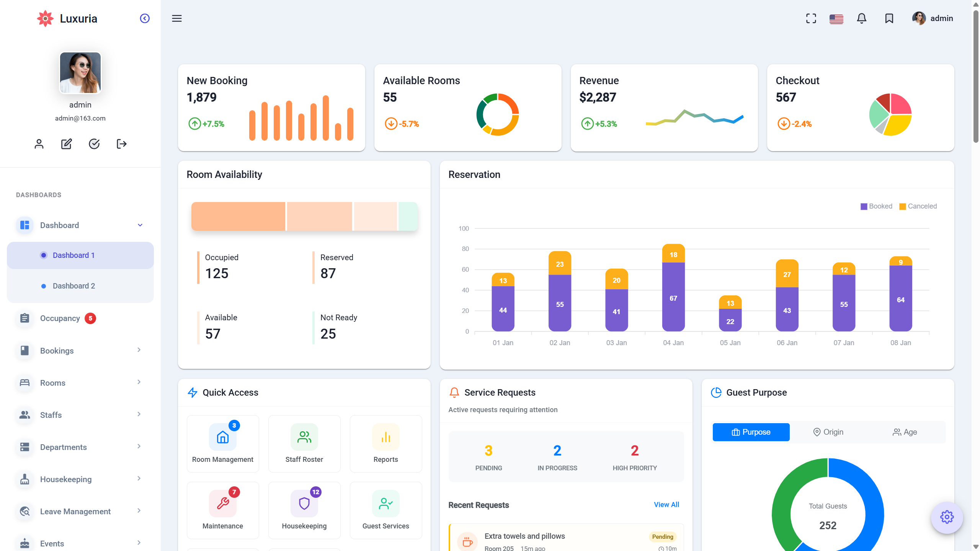This screenshot has height=551, width=980.
Task: Toggle Canceled series in Reservation legend
Action: [918, 206]
